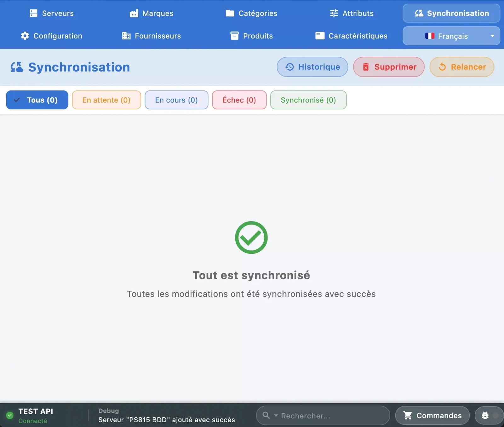
Task: Click the Supprimer button
Action: point(388,67)
